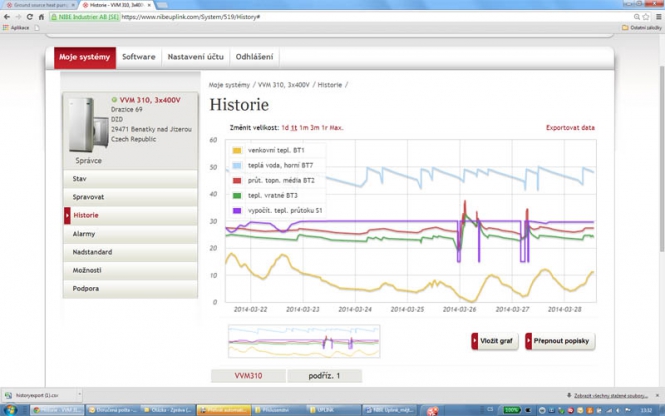
Task: Go to Nastavení účtu
Action: 195,57
